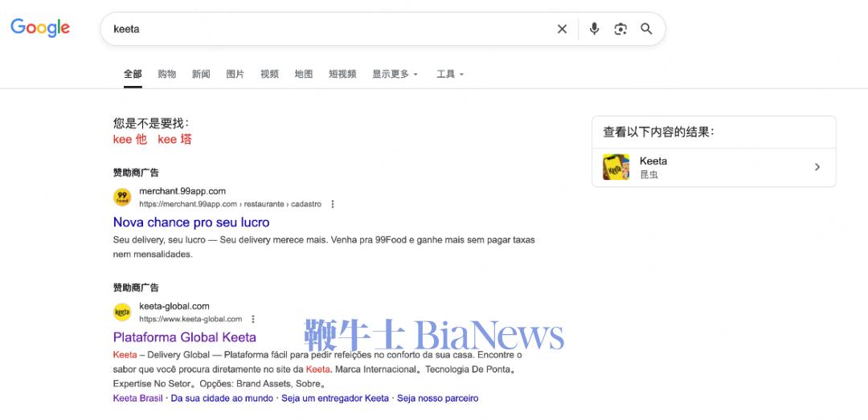
Task: Open three-dot menu for merchant.99app.com ad
Action: (x=333, y=204)
